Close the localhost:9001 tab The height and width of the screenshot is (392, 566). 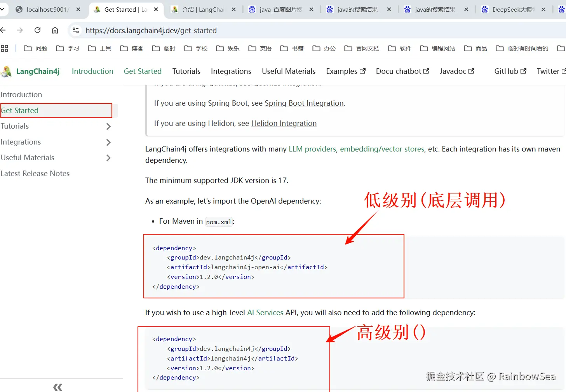click(78, 9)
